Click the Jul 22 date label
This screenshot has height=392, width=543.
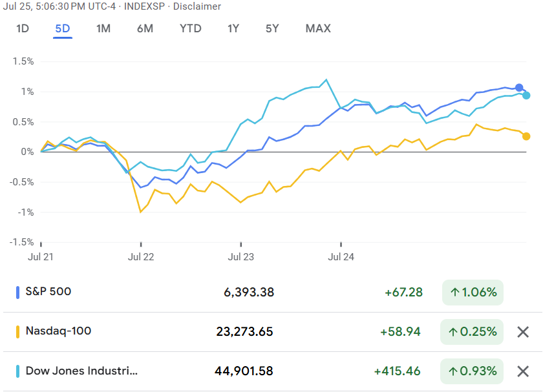141,257
